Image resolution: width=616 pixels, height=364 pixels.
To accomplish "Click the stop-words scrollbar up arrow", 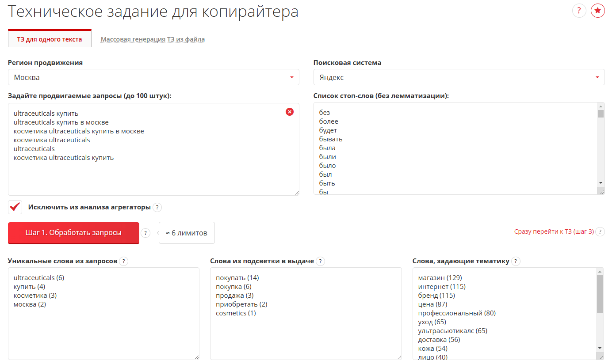I will coord(601,106).
